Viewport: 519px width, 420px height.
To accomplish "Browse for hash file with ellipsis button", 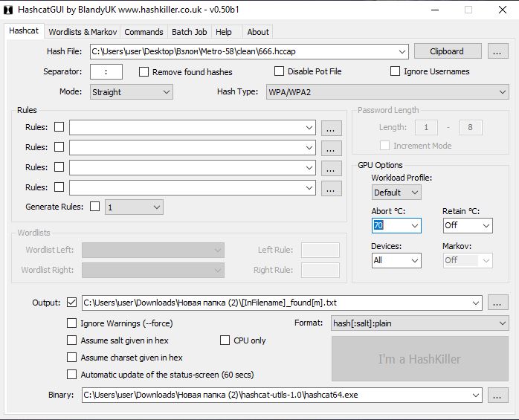I will point(498,51).
